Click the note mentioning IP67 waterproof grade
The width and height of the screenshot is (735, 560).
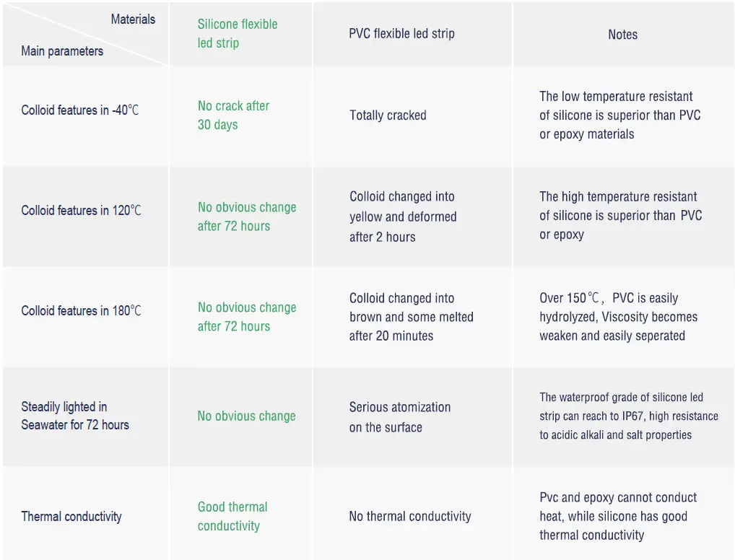(628, 416)
